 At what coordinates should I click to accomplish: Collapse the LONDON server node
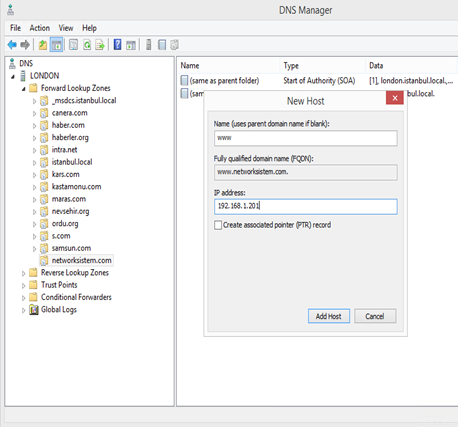pos(13,77)
